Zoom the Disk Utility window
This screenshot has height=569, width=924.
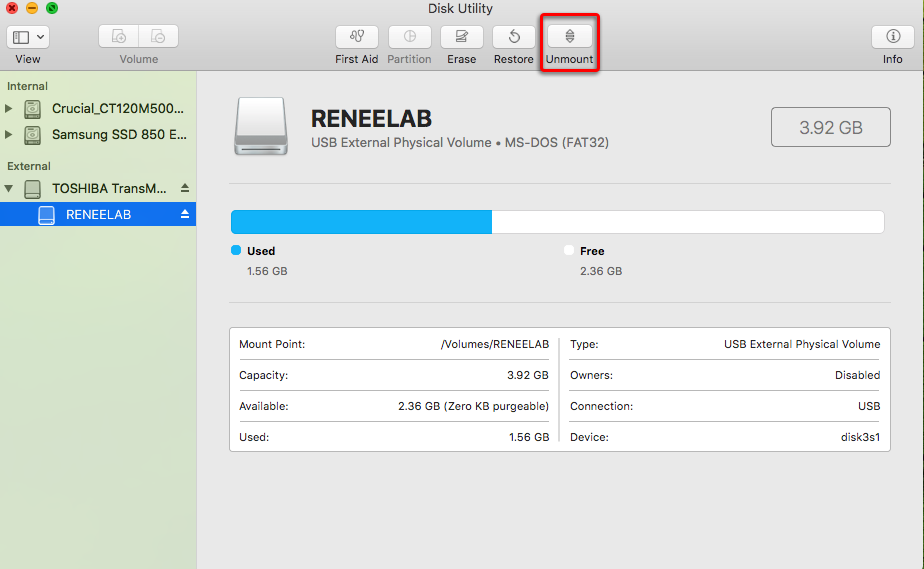point(52,8)
